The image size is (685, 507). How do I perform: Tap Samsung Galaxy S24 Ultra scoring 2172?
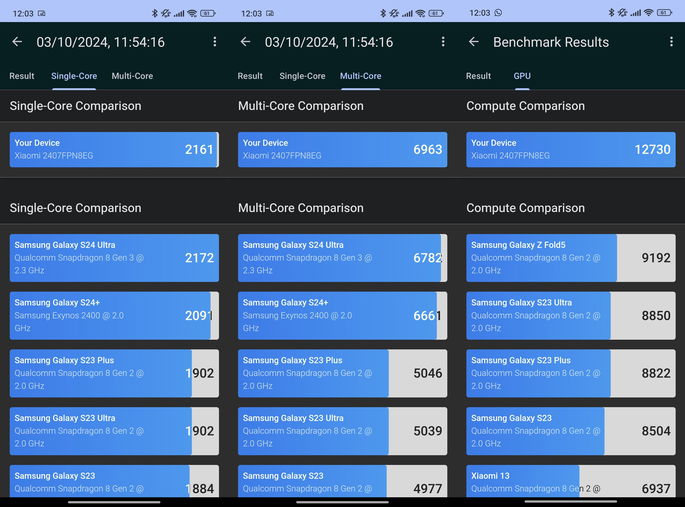[114, 258]
